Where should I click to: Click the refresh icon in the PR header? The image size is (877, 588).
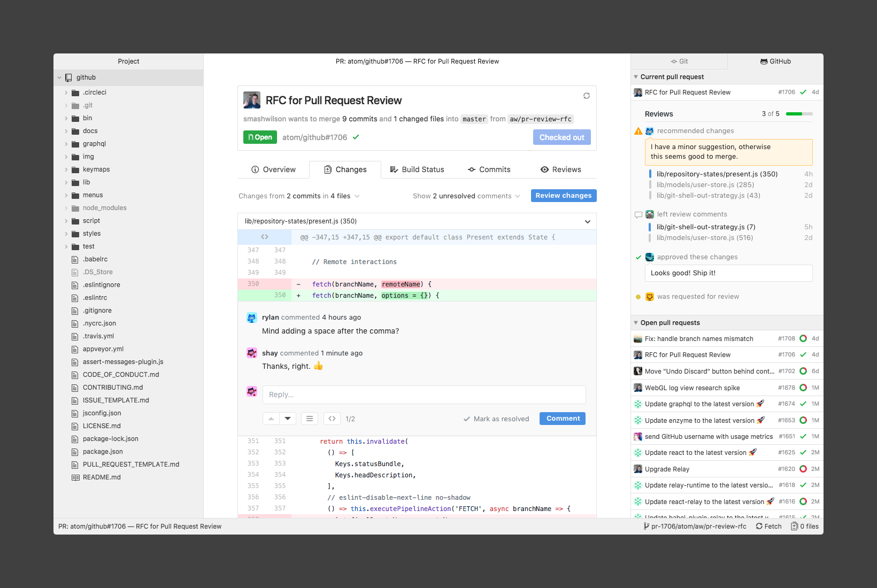point(587,96)
